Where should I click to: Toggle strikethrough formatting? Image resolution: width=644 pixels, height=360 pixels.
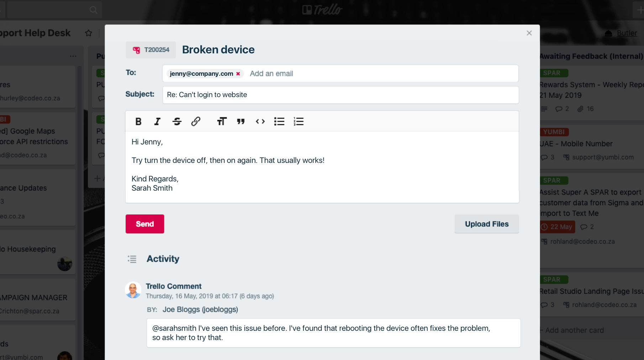pos(176,121)
